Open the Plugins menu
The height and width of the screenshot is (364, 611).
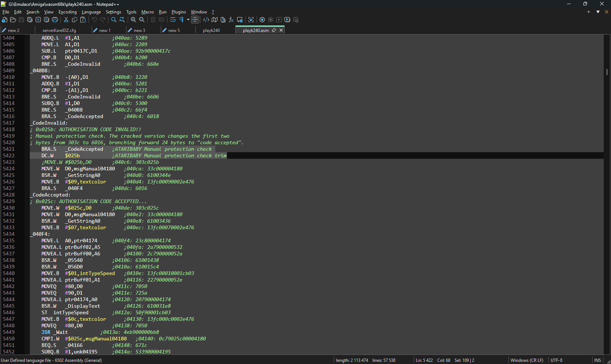179,12
